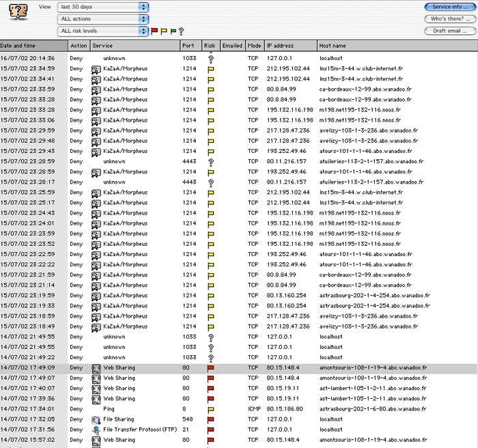Click the yellow risk flag filter icon
The image size is (478, 448).
coord(164,31)
